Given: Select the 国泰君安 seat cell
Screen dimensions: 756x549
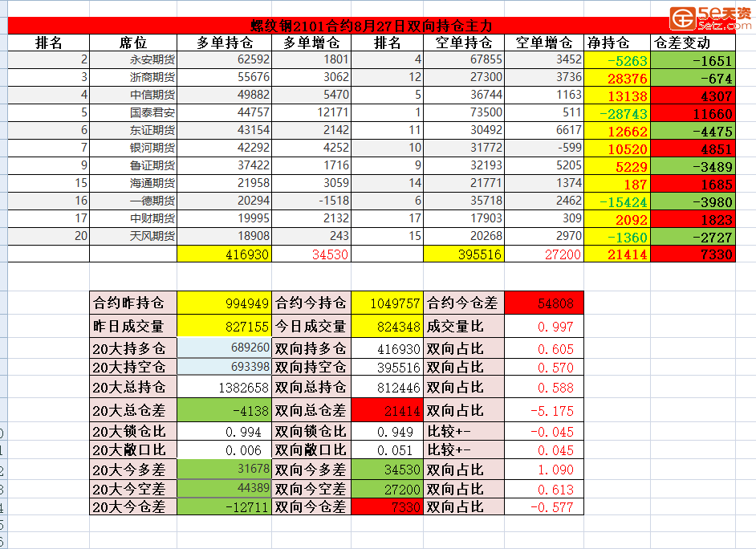Looking at the screenshot, I should coord(133,113).
